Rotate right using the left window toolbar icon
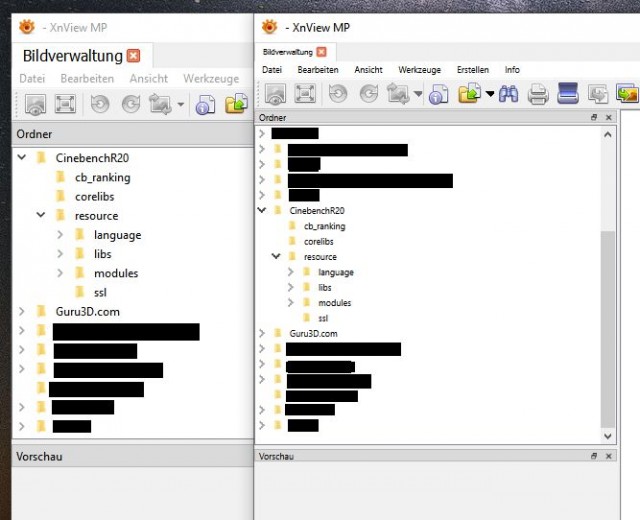The image size is (640, 520). coord(131,104)
